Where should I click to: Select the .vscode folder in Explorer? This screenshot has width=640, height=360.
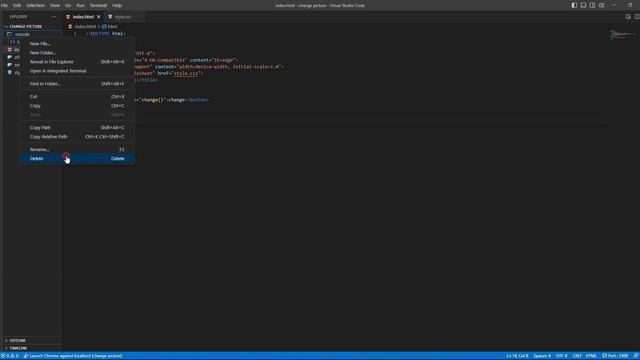point(32,34)
